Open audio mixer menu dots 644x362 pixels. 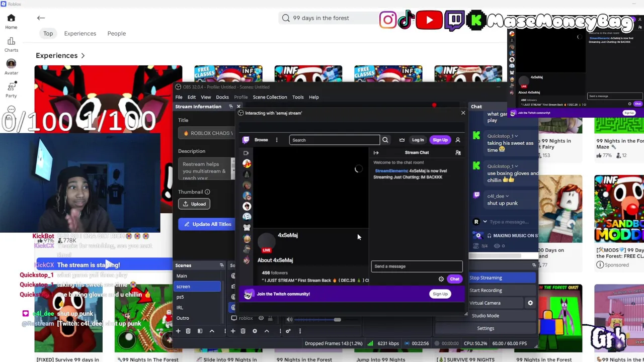[300, 331]
